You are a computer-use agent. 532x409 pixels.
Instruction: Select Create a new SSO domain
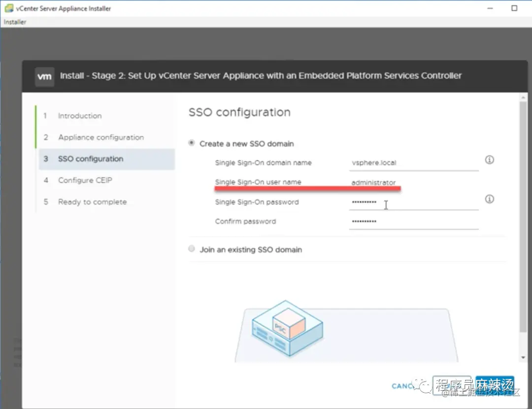[192, 143]
